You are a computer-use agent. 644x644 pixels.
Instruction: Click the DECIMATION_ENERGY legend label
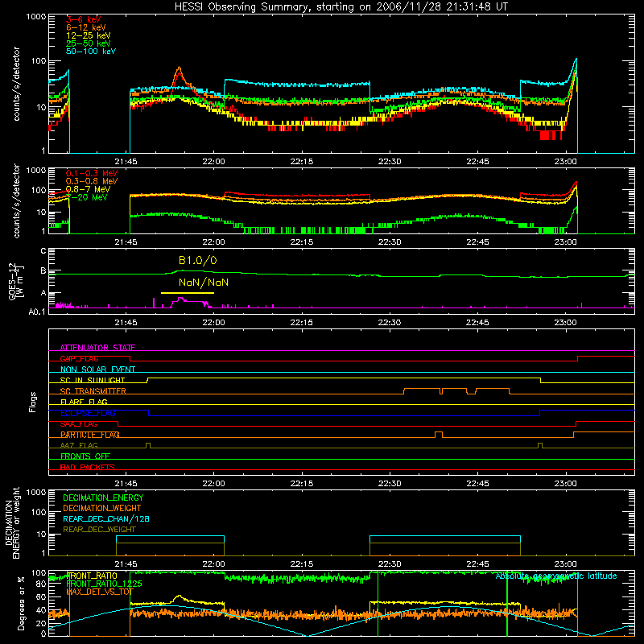tap(103, 497)
